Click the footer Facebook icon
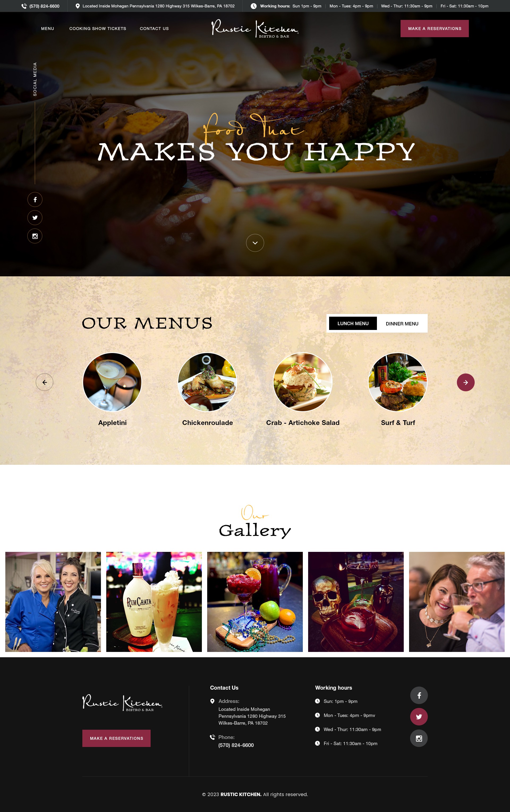510x812 pixels. click(x=419, y=695)
